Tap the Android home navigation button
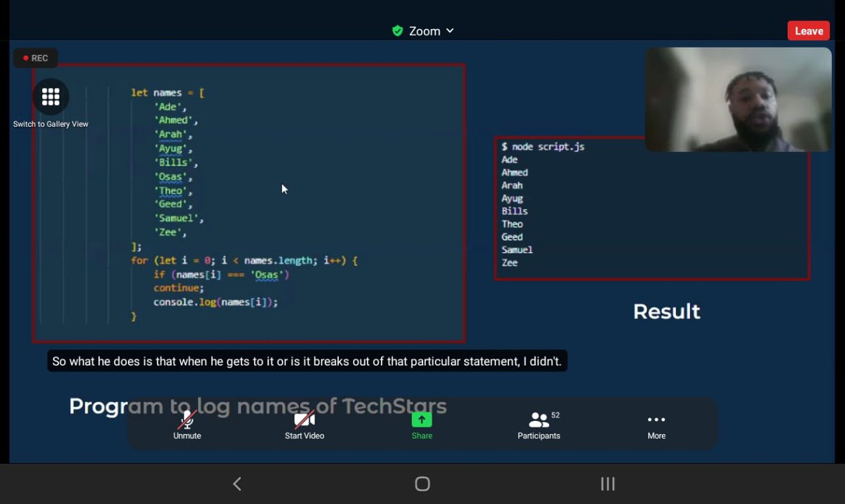The width and height of the screenshot is (845, 504). pos(423,484)
